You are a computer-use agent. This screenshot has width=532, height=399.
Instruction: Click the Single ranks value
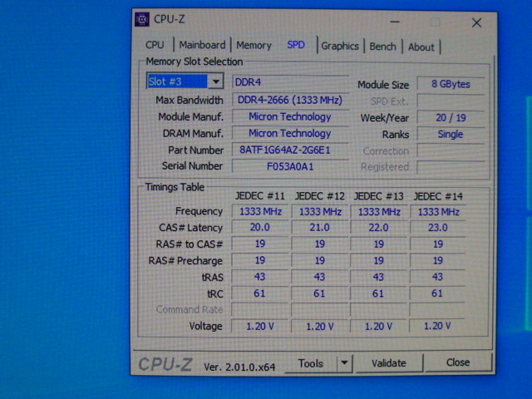451,135
